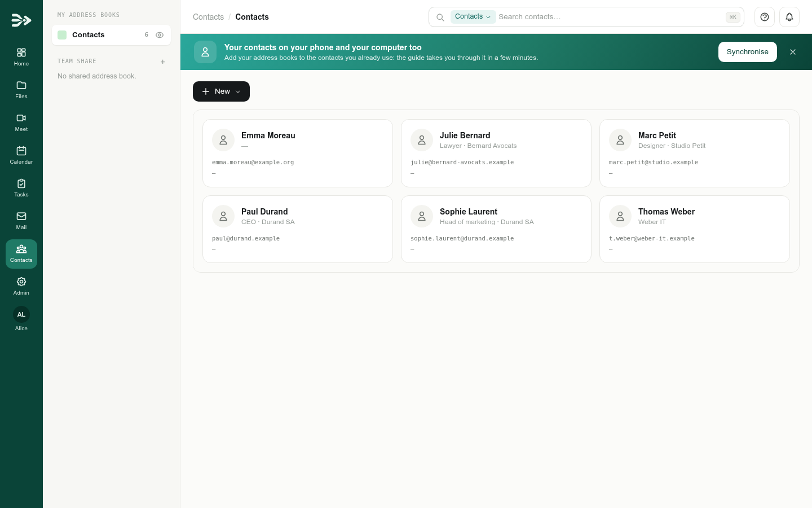This screenshot has height=508, width=812.
Task: Open the Contacts search scope dropdown
Action: pyautogui.click(x=473, y=17)
